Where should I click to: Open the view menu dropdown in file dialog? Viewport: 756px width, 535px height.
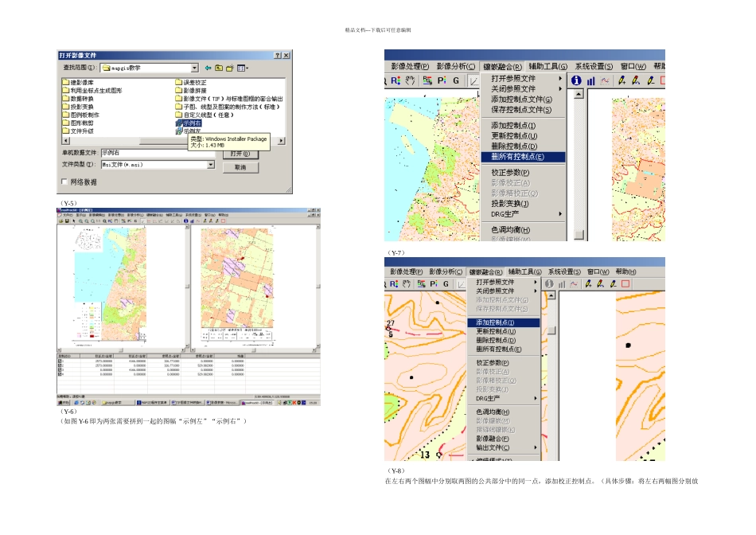(242, 68)
